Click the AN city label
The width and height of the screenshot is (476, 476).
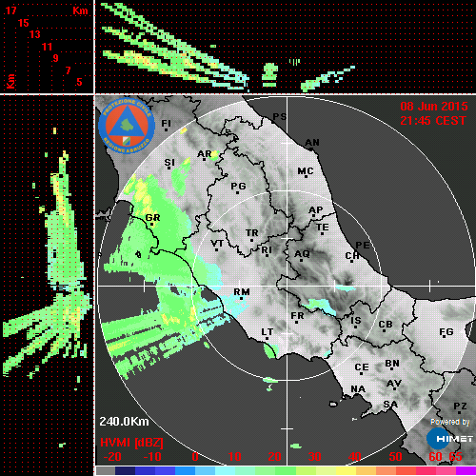[x=312, y=143]
